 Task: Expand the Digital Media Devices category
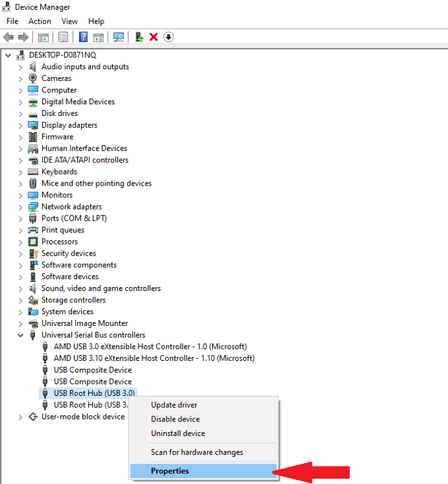coord(20,102)
